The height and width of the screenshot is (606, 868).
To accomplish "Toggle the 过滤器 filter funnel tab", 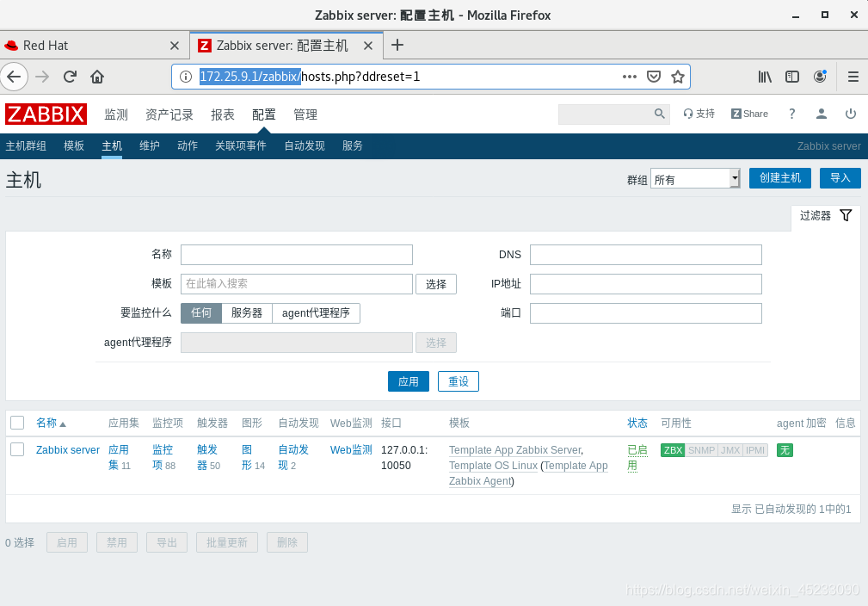I will [x=825, y=215].
